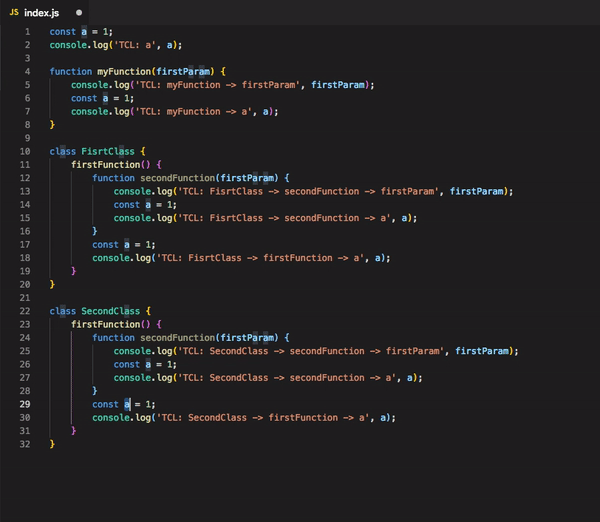The height and width of the screenshot is (522, 600).
Task: Click 'firstFunction' on line 23
Action: pos(106,325)
